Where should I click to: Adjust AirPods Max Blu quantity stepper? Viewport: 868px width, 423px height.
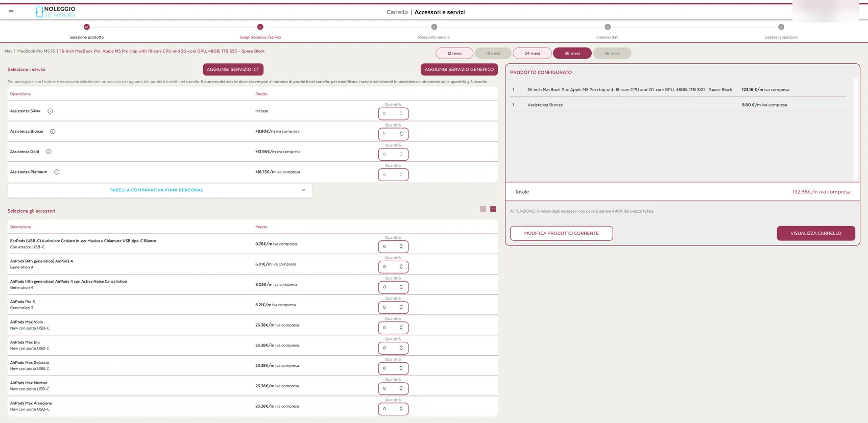(401, 348)
